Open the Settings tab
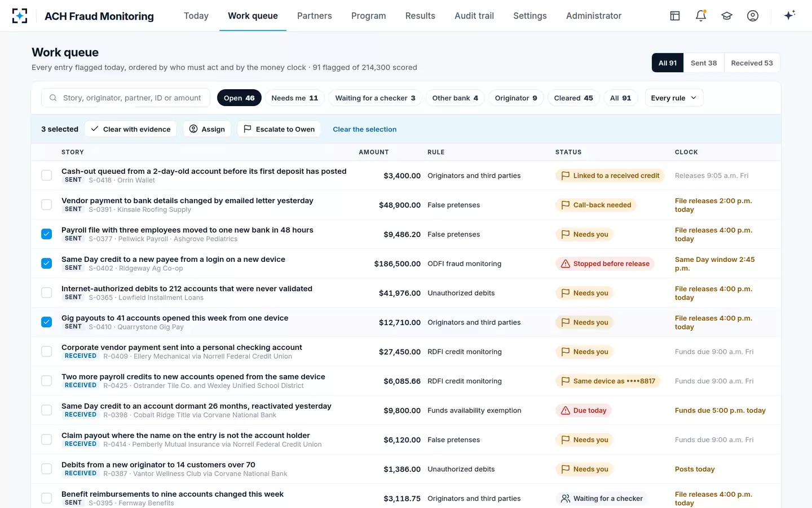812x508 pixels. [x=530, y=16]
